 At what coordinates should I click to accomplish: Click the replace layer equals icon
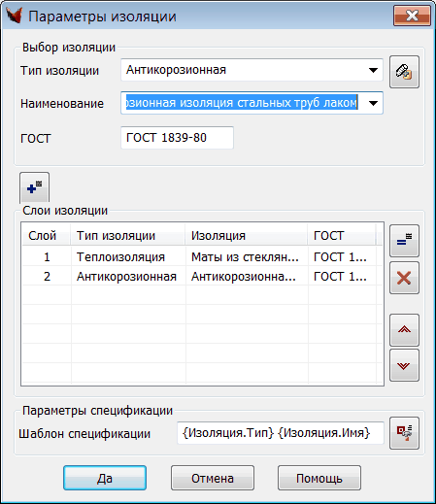pyautogui.click(x=404, y=241)
